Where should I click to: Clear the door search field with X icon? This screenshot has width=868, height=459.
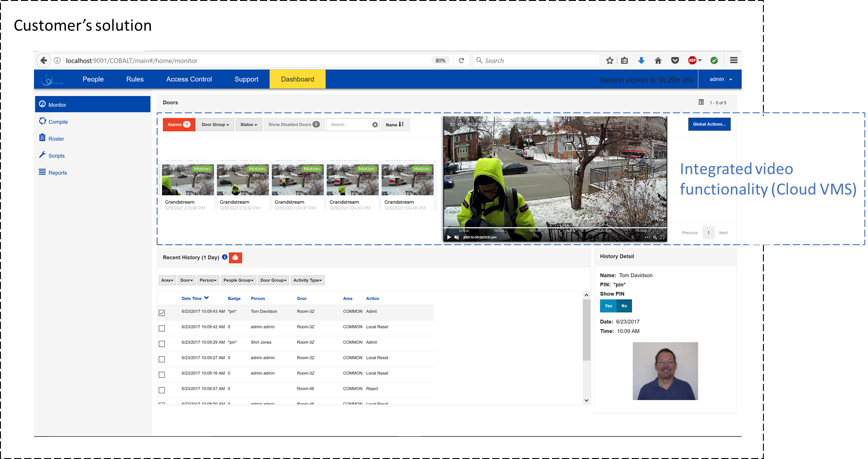pyautogui.click(x=375, y=125)
